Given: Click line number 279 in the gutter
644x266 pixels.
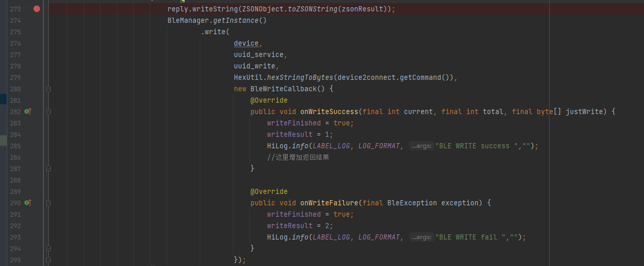Looking at the screenshot, I should coord(16,77).
